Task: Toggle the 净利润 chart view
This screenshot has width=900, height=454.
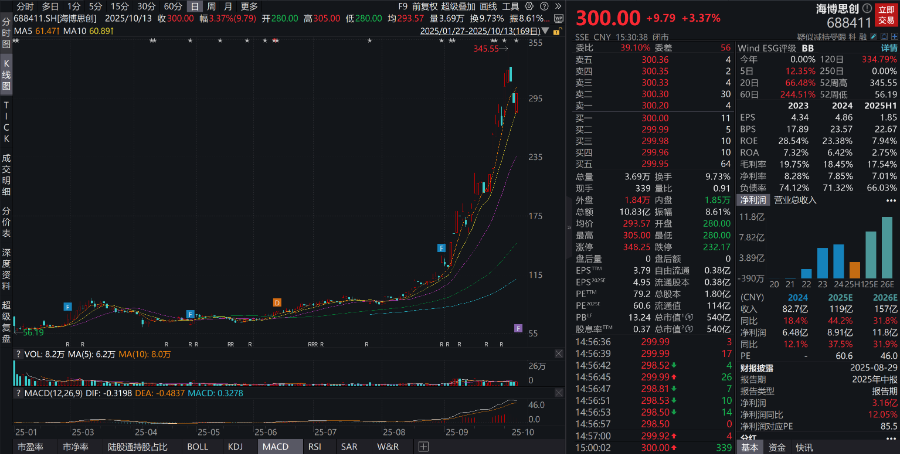Action: click(x=755, y=200)
